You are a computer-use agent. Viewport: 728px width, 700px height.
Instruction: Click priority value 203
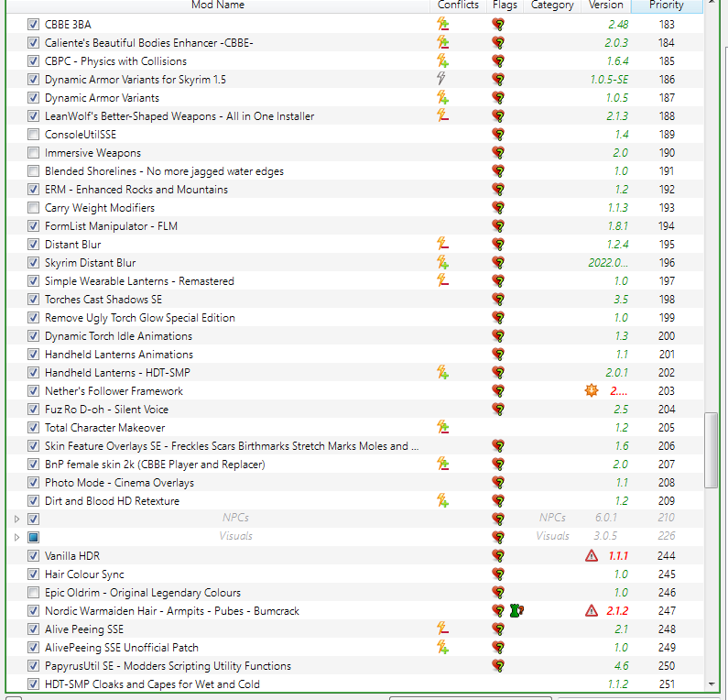pyautogui.click(x=667, y=390)
